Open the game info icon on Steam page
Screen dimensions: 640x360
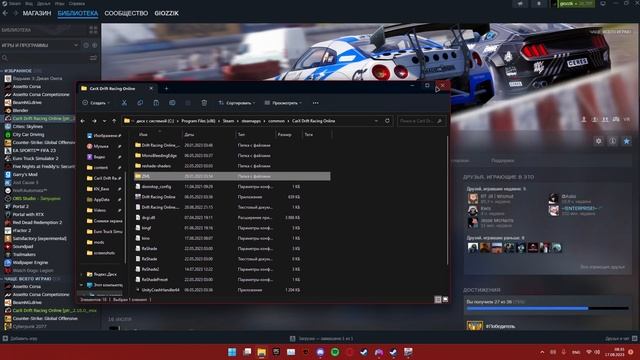pos(613,141)
